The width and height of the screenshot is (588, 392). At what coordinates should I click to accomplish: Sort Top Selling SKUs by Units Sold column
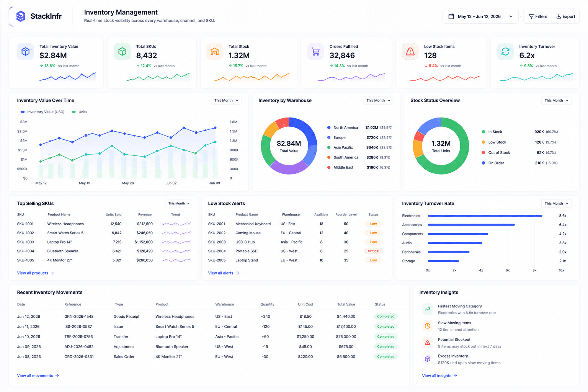point(113,214)
